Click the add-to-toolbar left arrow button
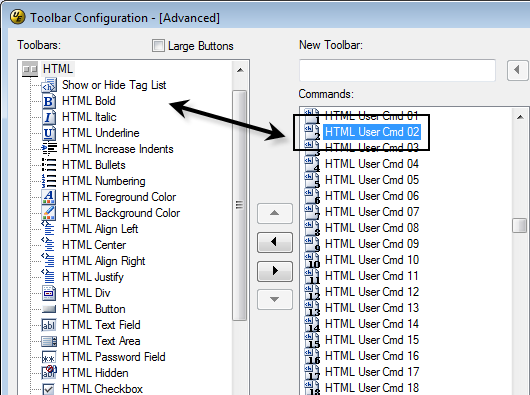This screenshot has width=530, height=395. coord(275,242)
